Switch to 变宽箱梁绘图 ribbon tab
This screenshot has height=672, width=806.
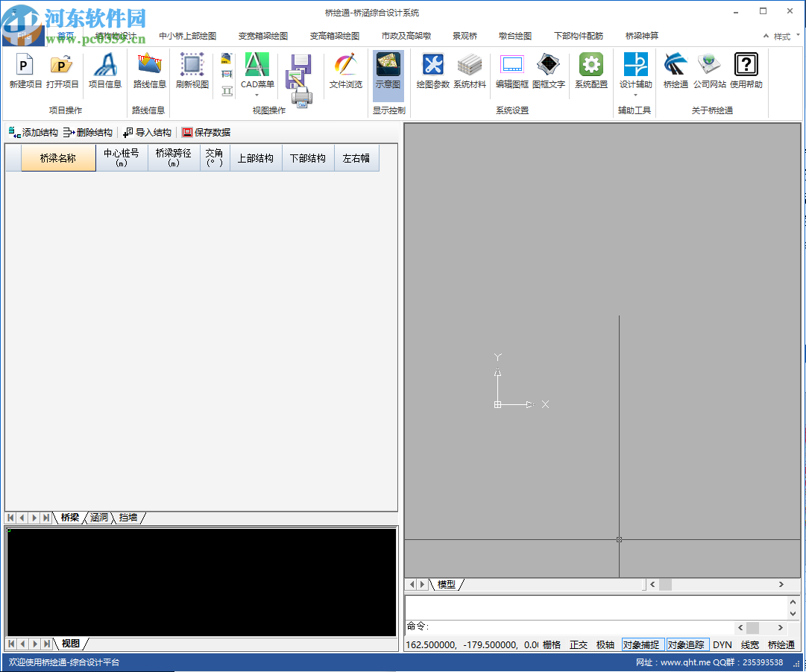click(263, 36)
